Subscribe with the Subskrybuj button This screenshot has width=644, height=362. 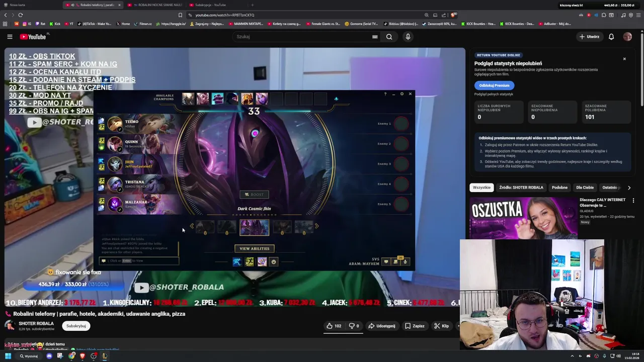pos(76,326)
